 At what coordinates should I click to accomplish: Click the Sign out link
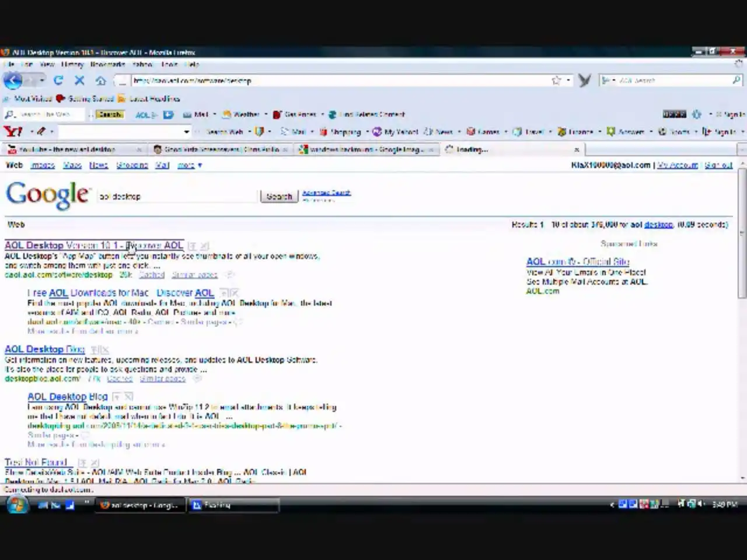coord(718,166)
